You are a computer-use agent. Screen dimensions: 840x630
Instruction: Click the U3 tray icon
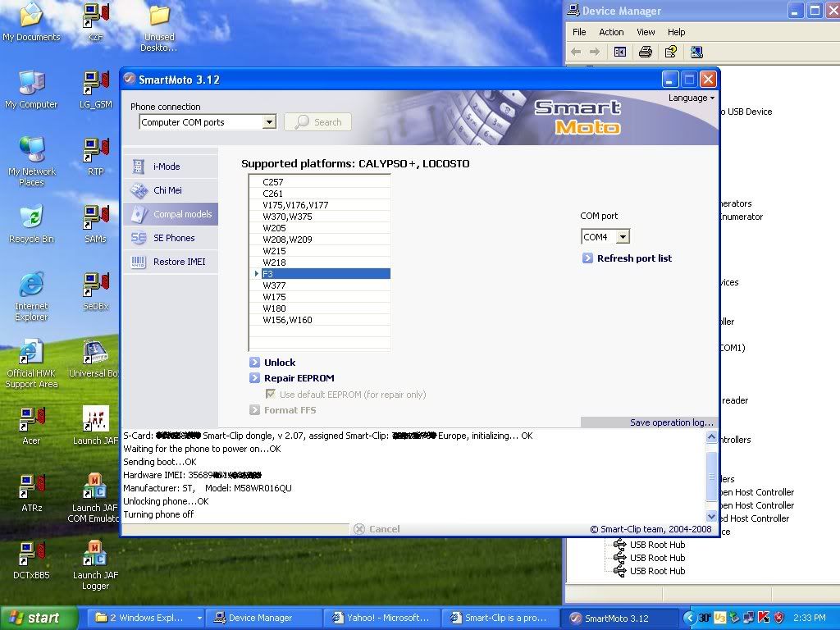pos(720,618)
